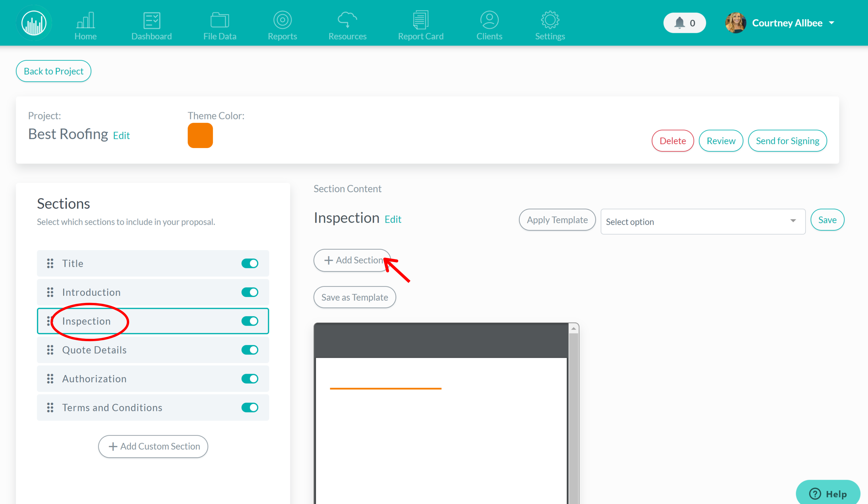Open the orange Theme Color swatch
The image size is (868, 504).
(x=200, y=135)
